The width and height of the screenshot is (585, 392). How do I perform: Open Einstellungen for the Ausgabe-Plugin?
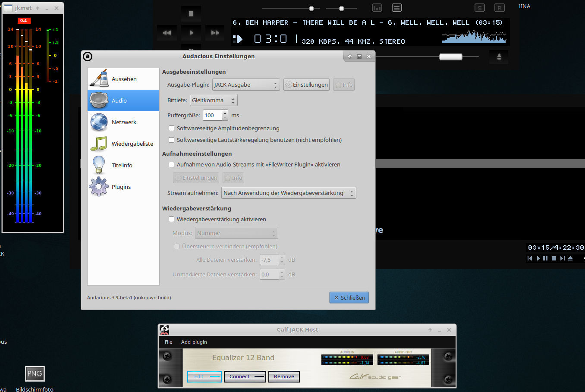(306, 85)
